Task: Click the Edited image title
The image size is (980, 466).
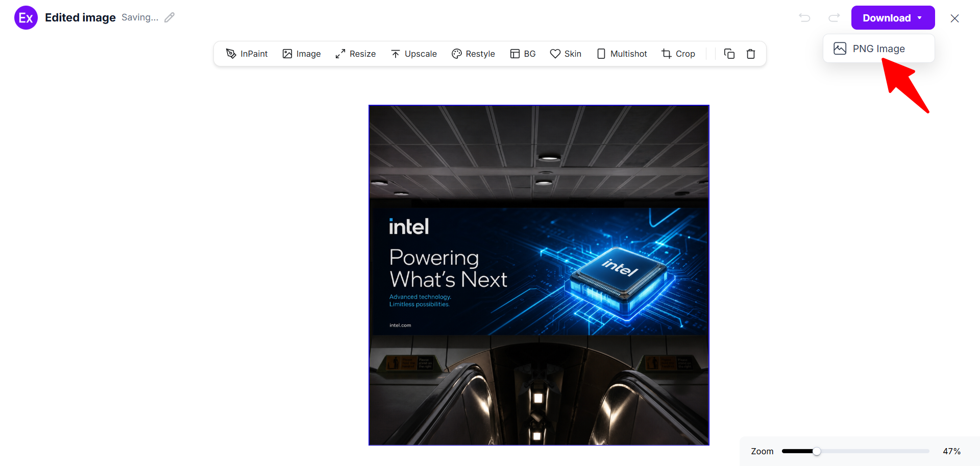Action: click(x=80, y=17)
